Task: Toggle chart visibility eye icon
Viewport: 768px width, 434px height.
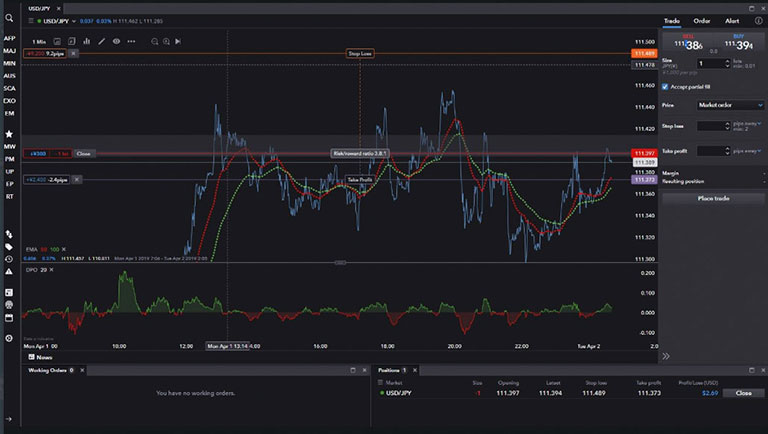Action: click(117, 42)
